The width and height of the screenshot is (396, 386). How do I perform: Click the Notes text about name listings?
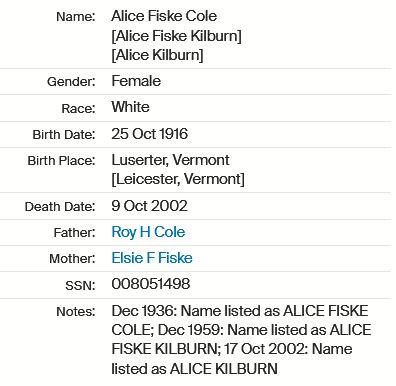(241, 340)
